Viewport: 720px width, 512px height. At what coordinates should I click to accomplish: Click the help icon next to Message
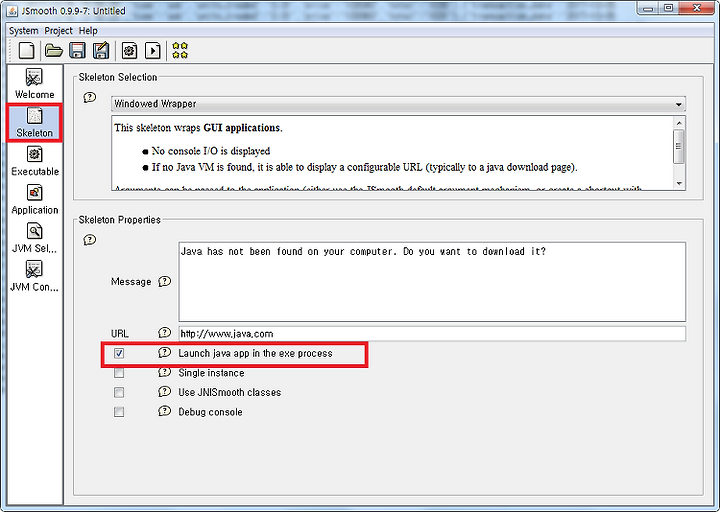pyautogui.click(x=164, y=281)
